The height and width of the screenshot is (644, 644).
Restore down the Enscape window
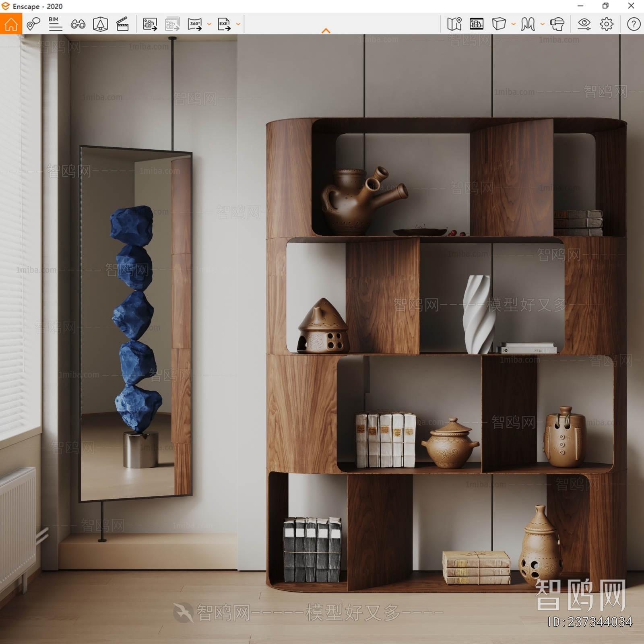click(605, 6)
